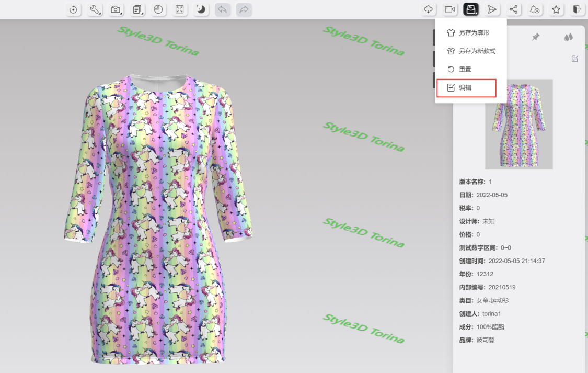Screen dimensions: 588x373
Task: Click the share icon
Action: tap(514, 9)
